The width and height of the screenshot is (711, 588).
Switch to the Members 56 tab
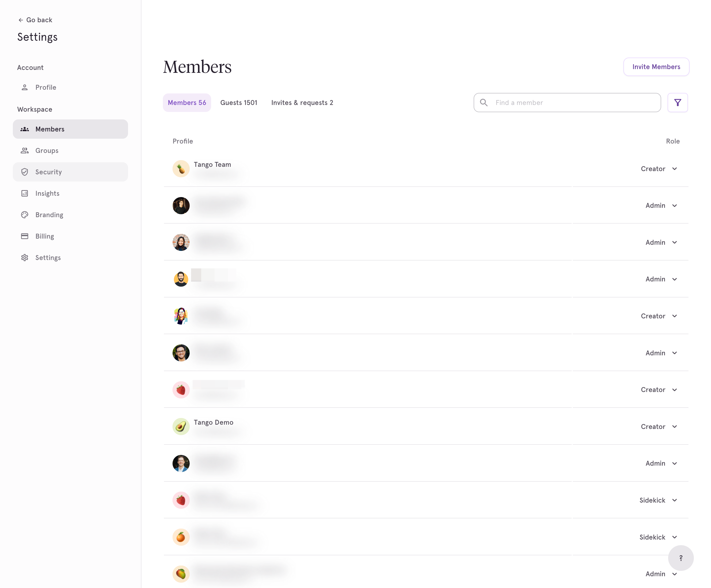[187, 103]
